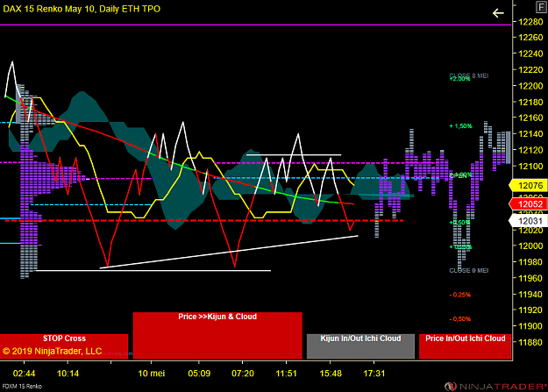Click the 12140 price axis label
The image size is (548, 392).
click(x=530, y=134)
